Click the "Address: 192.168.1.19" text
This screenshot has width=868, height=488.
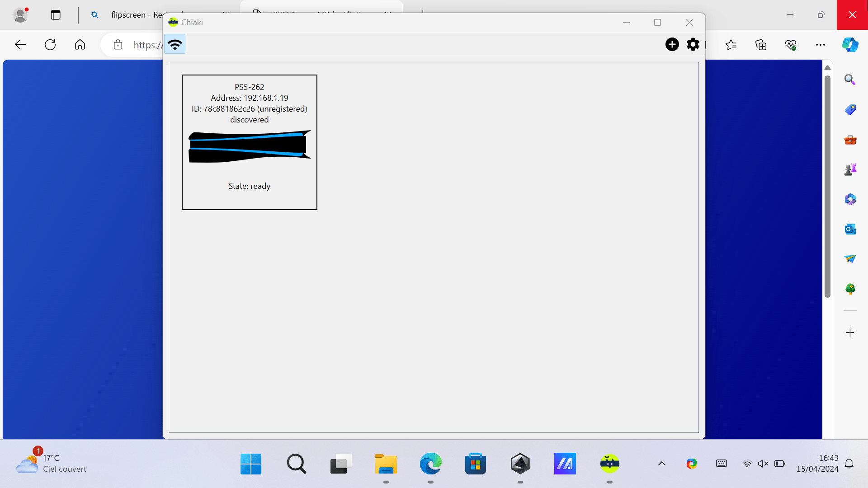pos(250,98)
